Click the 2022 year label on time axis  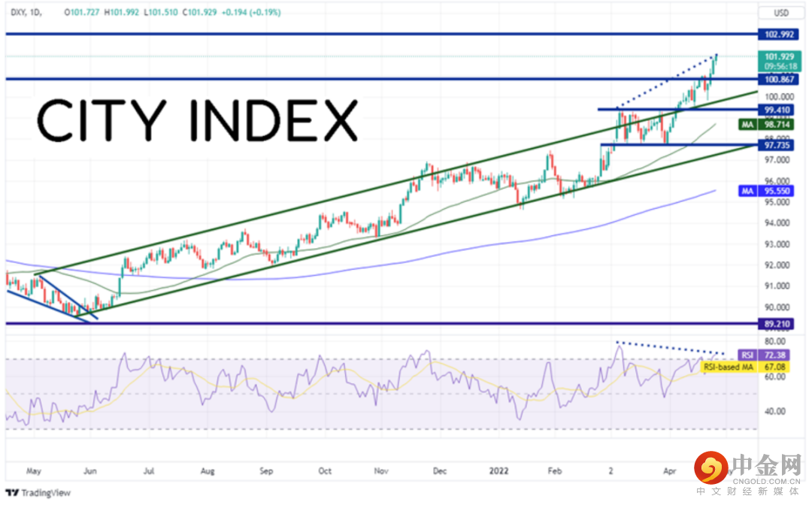point(498,471)
